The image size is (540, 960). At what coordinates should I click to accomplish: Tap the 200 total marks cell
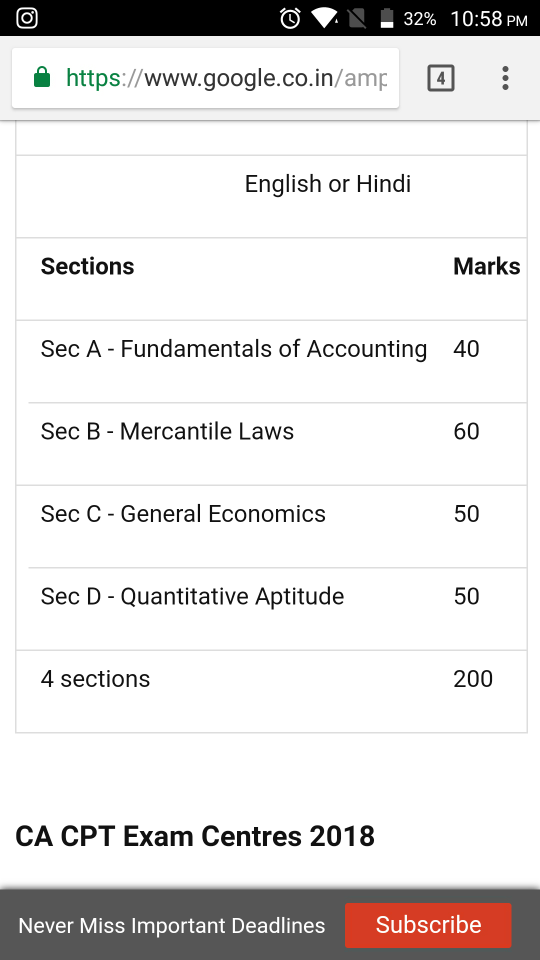coord(473,679)
